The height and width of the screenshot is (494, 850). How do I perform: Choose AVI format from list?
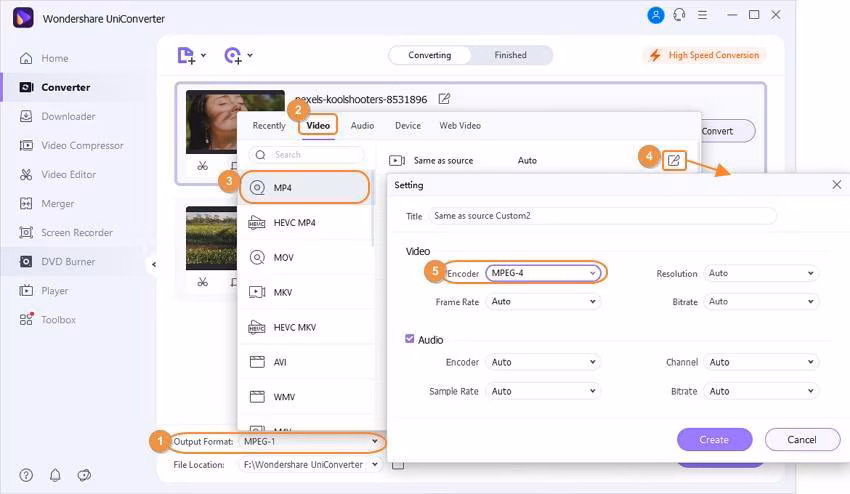(306, 362)
